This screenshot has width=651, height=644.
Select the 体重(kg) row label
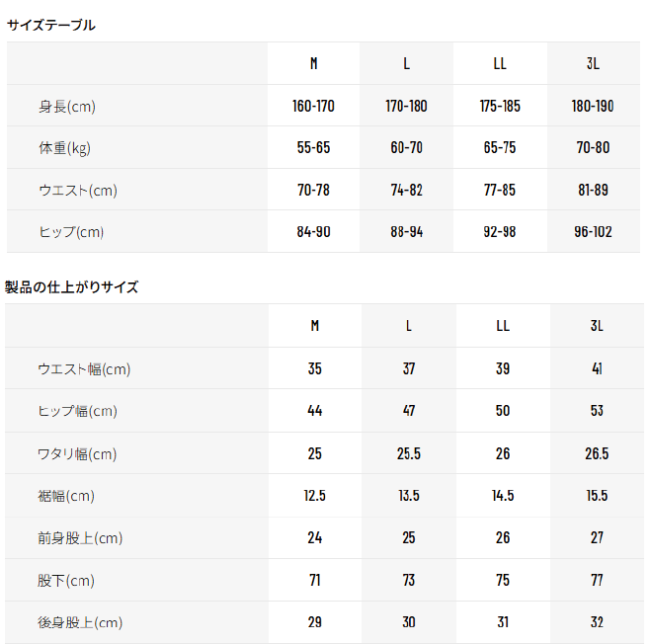click(65, 149)
